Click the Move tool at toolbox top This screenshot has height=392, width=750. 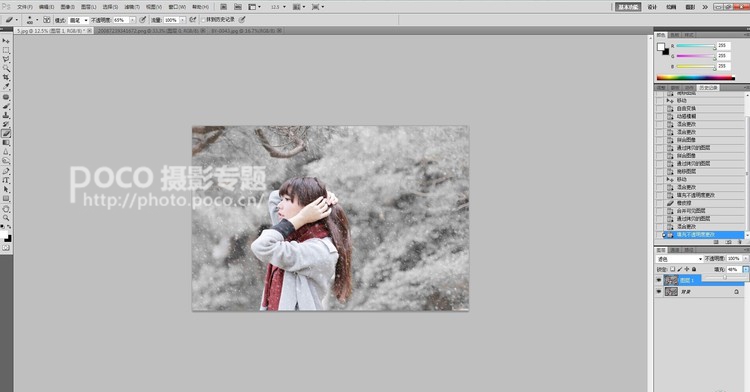point(6,41)
